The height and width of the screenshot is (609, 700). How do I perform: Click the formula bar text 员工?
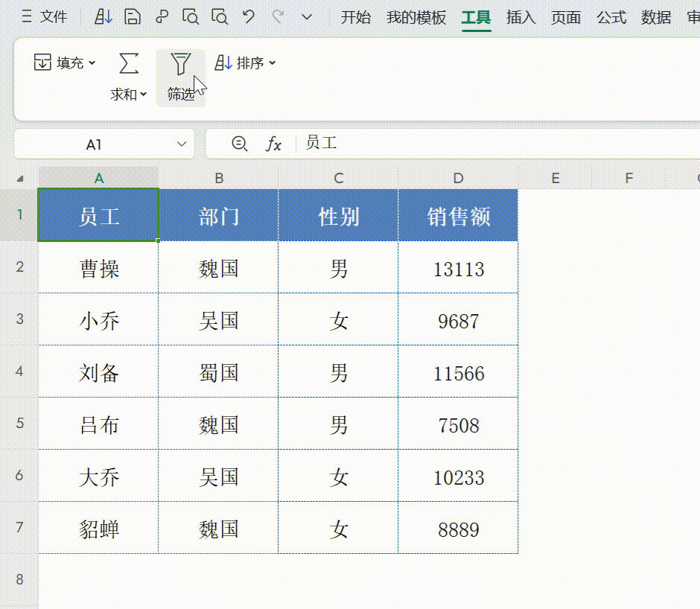[321, 144]
